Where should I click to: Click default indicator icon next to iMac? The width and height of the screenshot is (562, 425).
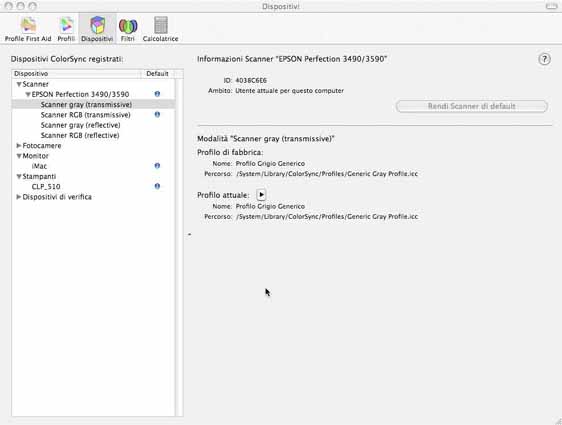[157, 166]
